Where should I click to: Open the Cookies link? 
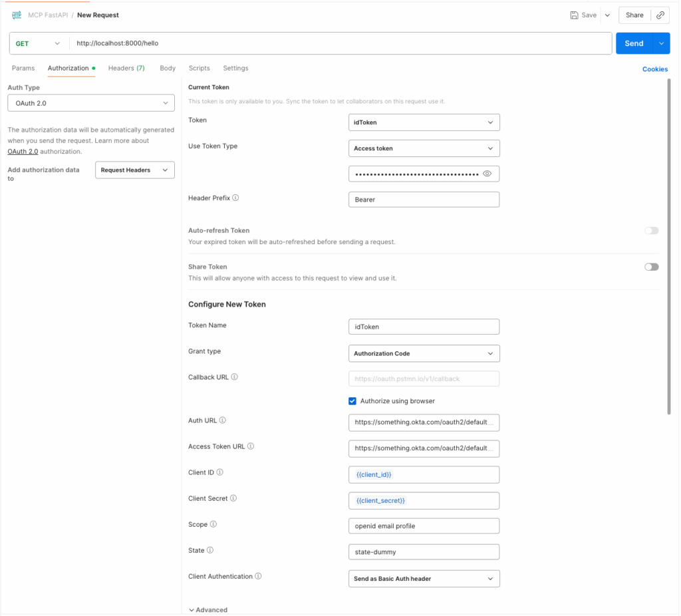[654, 69]
